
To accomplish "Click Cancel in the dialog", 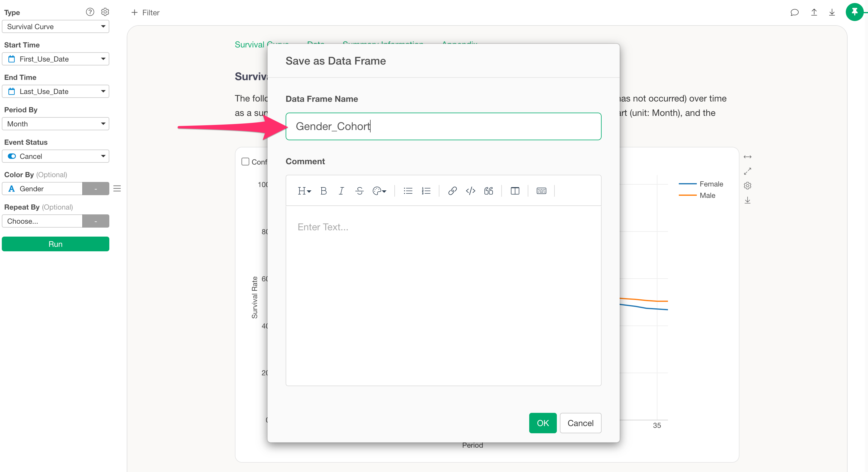I will pos(580,423).
